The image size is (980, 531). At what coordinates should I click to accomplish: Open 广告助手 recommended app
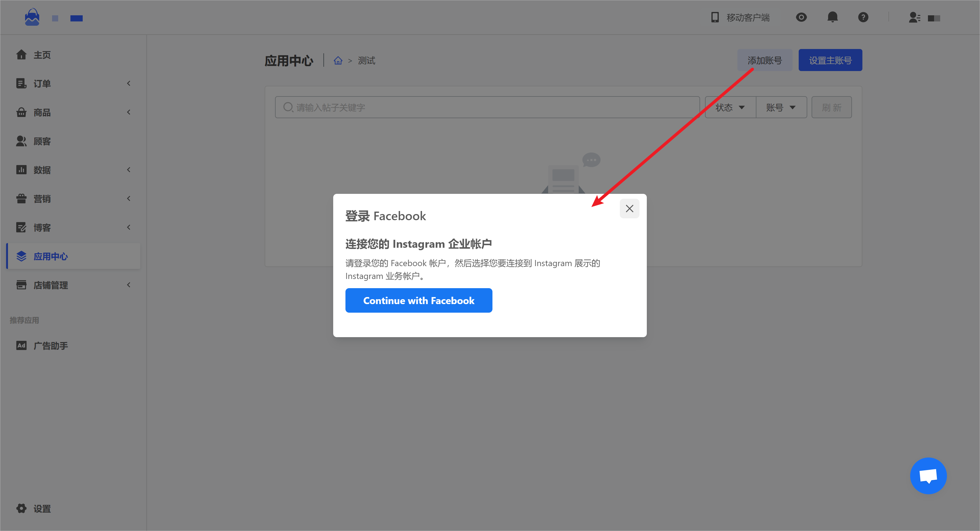tap(73, 345)
